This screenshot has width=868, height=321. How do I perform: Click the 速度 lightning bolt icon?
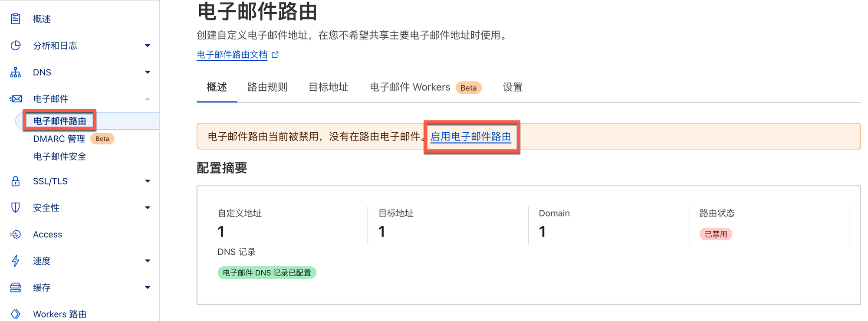pos(16,261)
